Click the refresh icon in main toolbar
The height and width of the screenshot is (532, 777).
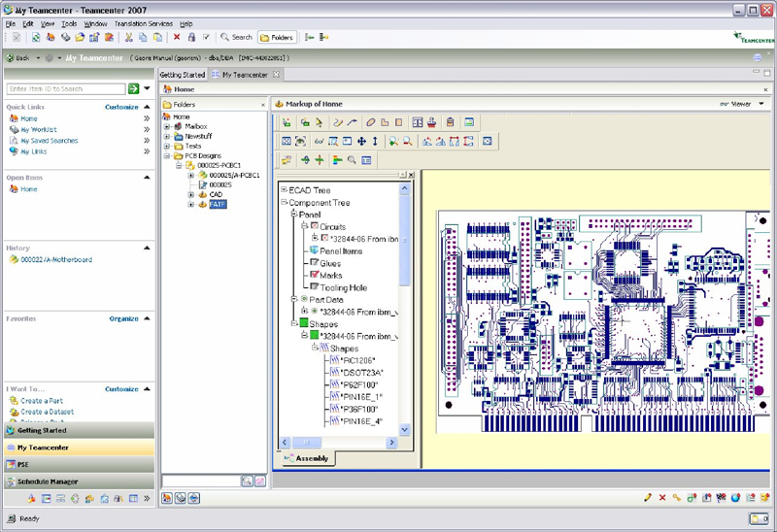36,37
